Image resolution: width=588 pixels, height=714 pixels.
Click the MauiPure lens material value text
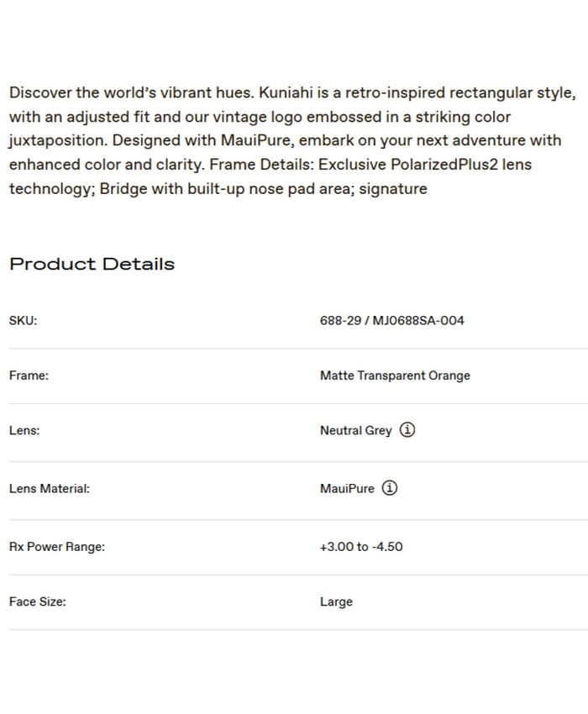(347, 489)
